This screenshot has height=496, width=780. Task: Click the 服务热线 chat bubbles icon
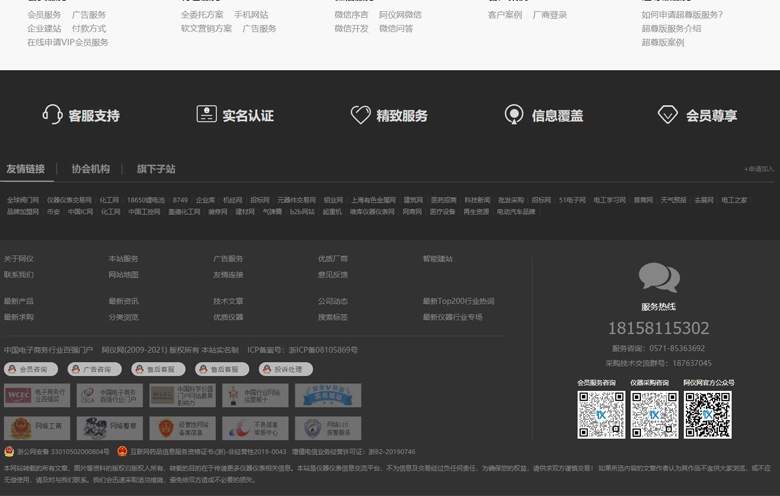click(659, 277)
